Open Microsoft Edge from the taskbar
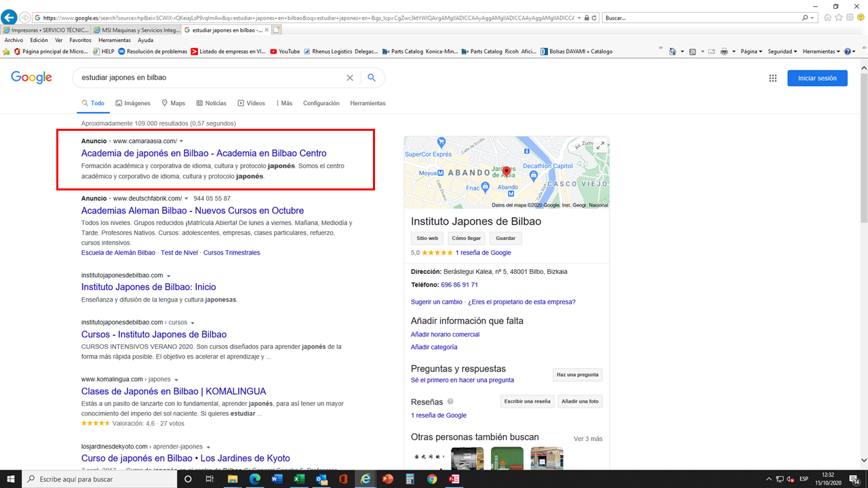868x488 pixels. [x=255, y=479]
